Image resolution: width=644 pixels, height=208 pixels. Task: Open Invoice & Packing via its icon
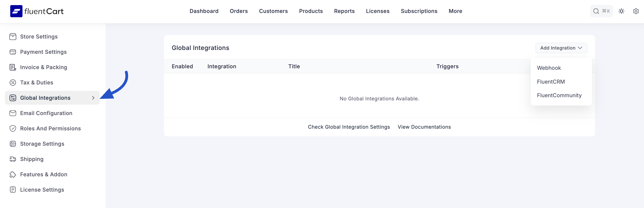pyautogui.click(x=13, y=67)
